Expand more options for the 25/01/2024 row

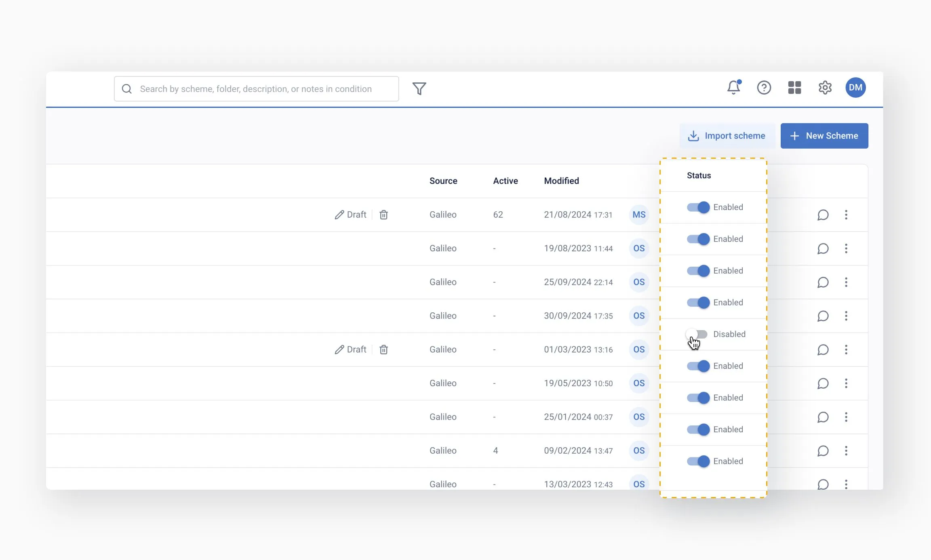pyautogui.click(x=846, y=417)
